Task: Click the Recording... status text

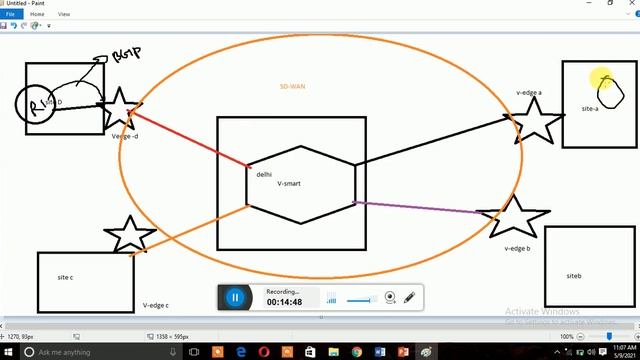Action: (282, 291)
